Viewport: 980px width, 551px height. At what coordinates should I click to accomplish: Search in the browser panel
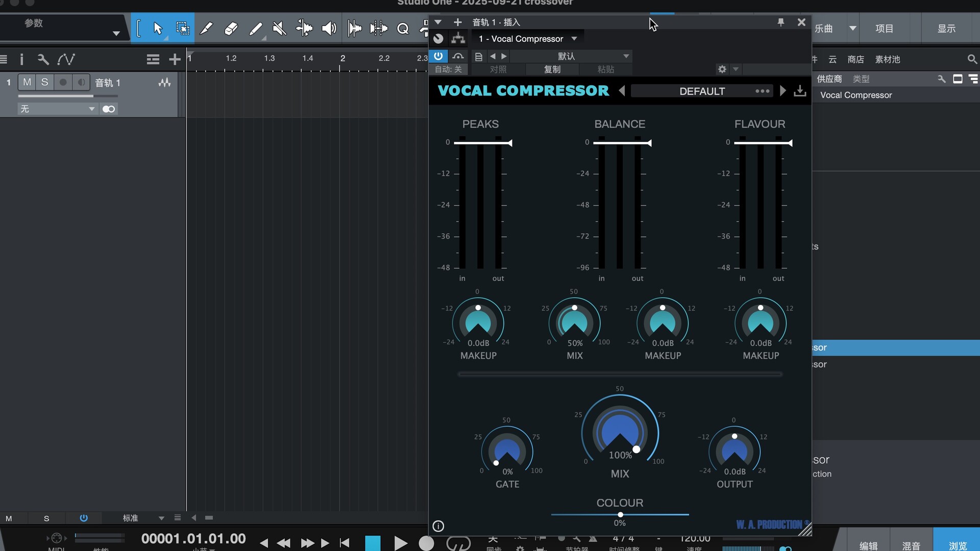click(x=972, y=59)
